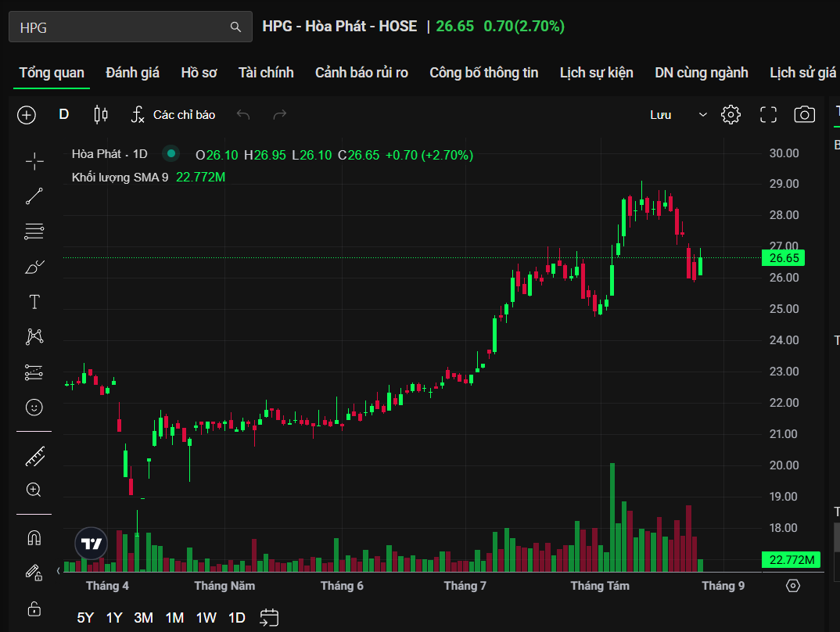Screen dimensions: 840x632
Task: Open Các chỉ báo indicators dialog
Action: click(x=173, y=115)
